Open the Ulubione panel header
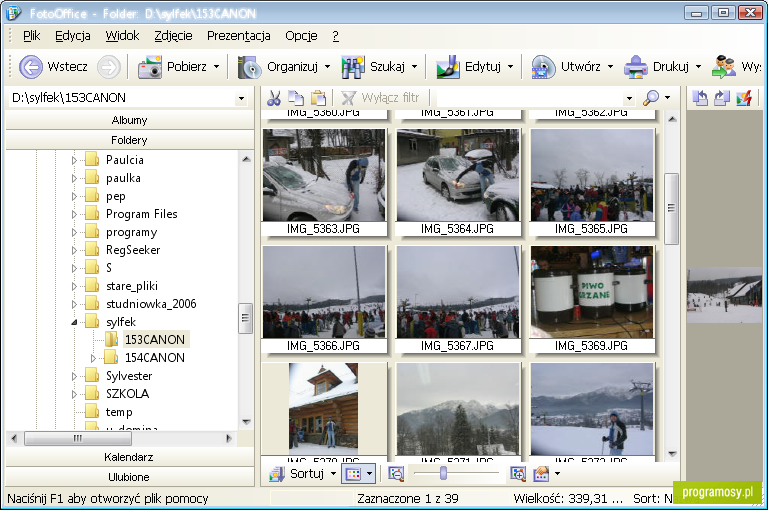 (129, 477)
